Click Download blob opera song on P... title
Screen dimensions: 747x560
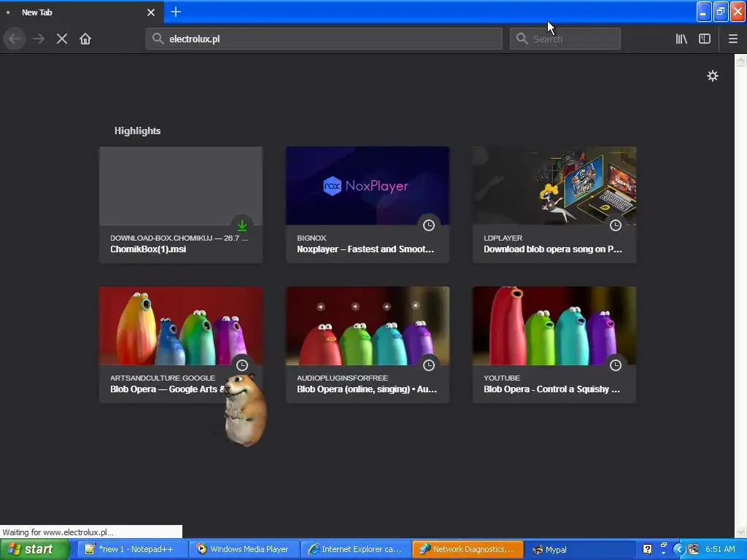coord(553,249)
